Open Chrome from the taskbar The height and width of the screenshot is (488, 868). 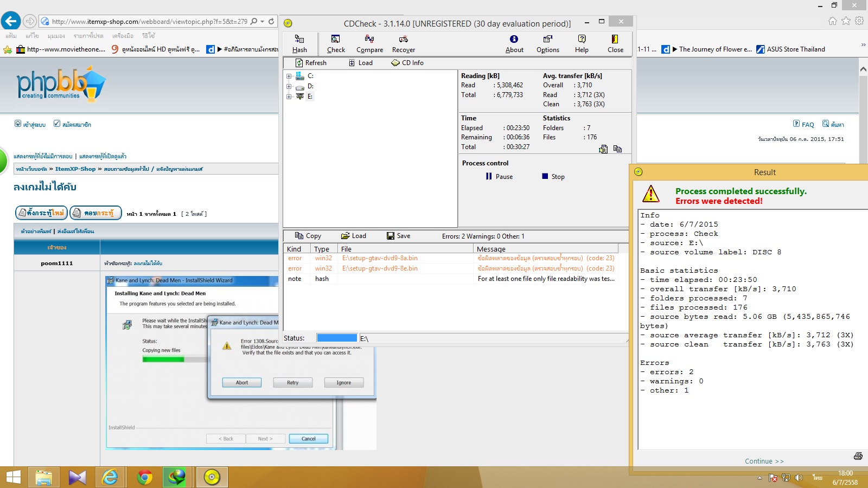[x=144, y=477]
